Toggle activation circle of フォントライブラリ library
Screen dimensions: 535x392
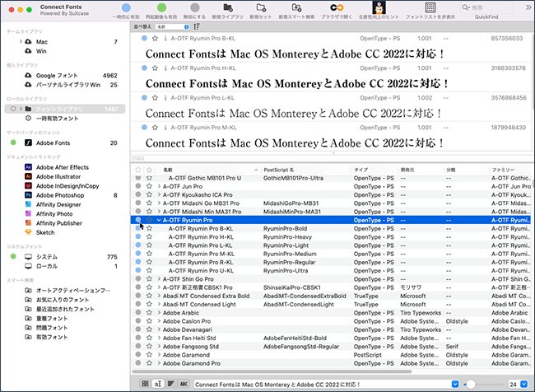click(x=13, y=109)
